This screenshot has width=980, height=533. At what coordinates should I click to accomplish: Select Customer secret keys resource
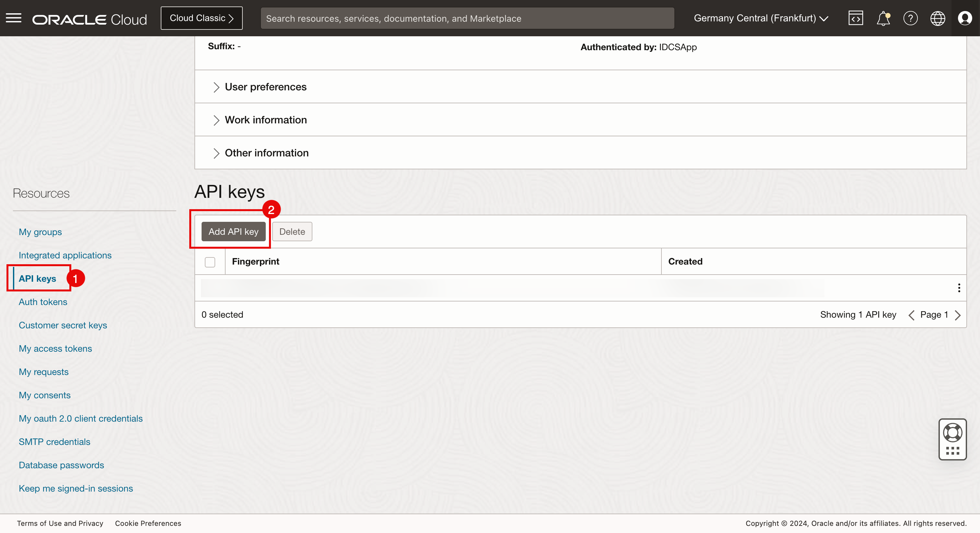click(63, 325)
